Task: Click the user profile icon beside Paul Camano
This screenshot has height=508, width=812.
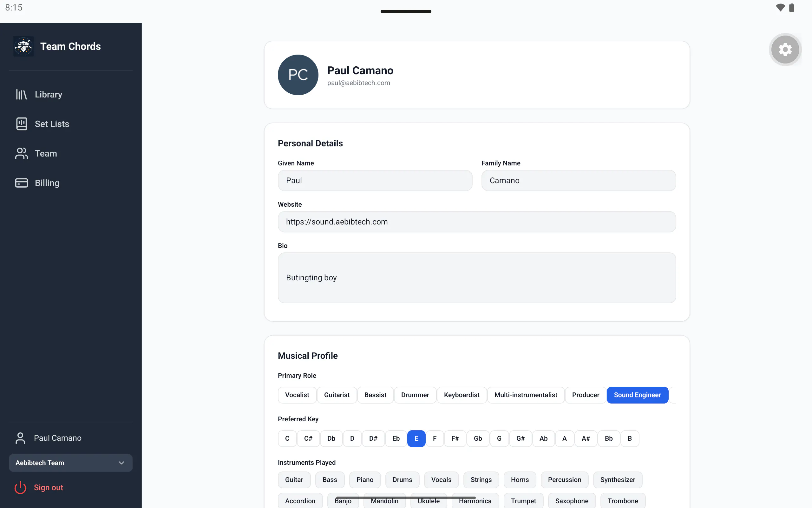Action: pyautogui.click(x=21, y=438)
